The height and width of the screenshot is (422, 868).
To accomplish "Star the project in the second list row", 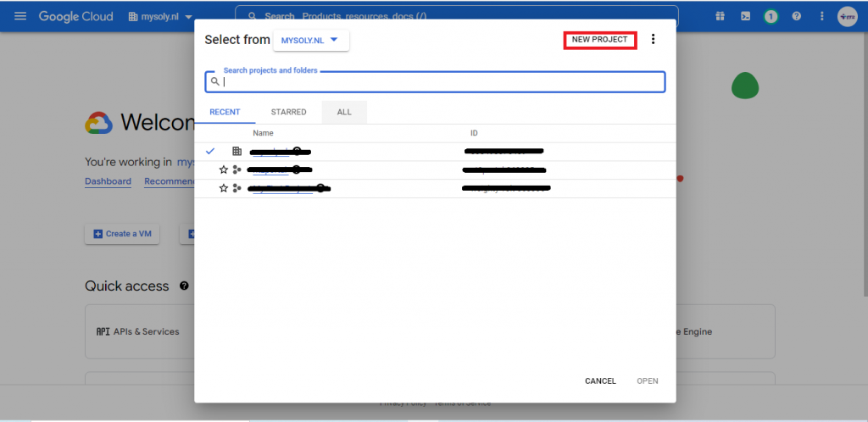I will pos(224,169).
